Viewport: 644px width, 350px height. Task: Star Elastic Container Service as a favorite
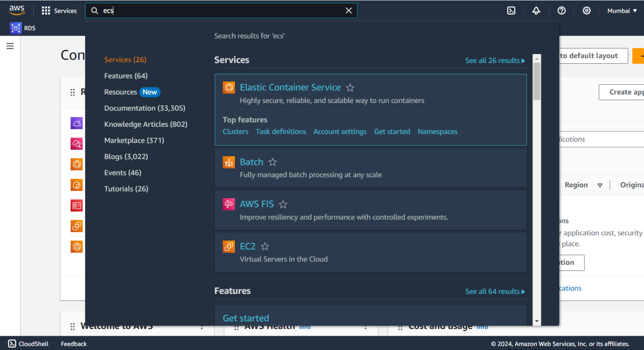[350, 88]
